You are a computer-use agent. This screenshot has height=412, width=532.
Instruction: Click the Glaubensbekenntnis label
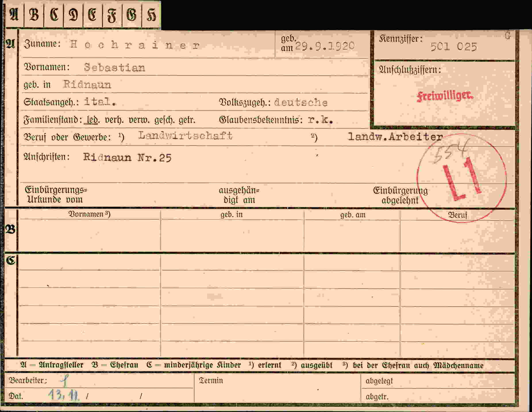click(x=261, y=120)
